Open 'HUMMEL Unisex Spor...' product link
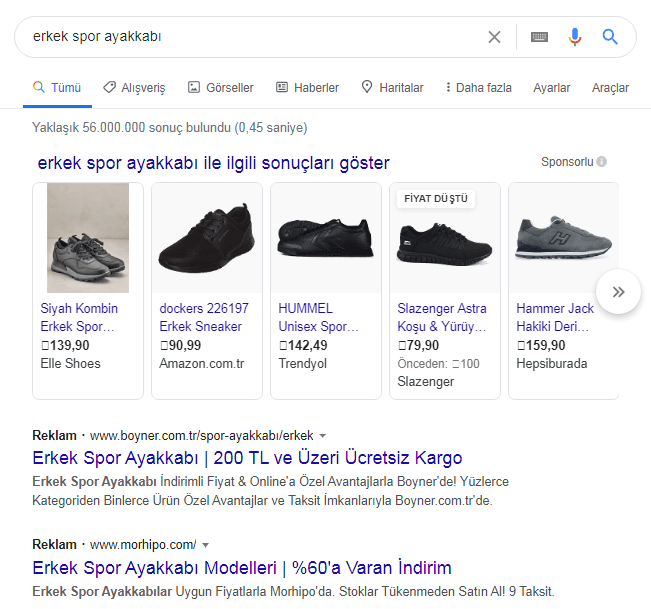This screenshot has height=609, width=651. tap(318, 318)
